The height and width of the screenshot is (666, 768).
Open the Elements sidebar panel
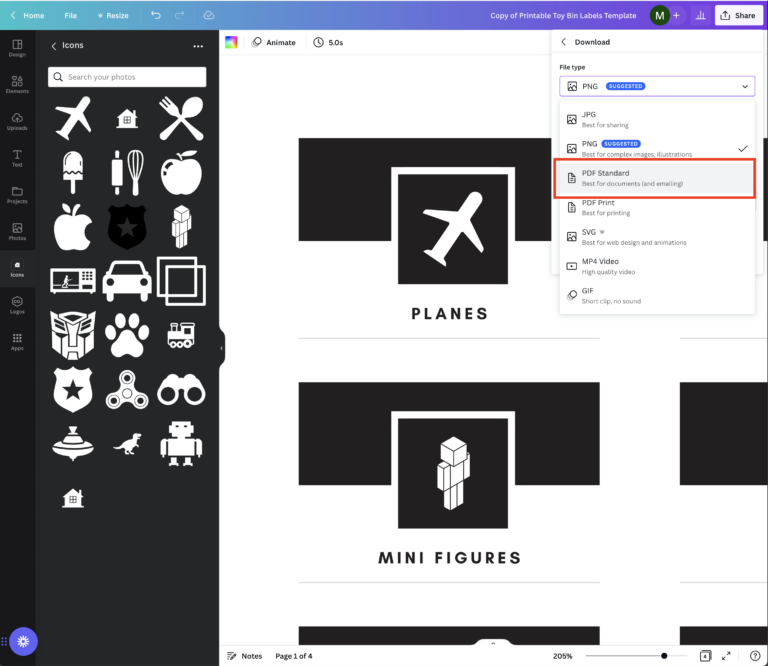tap(17, 85)
